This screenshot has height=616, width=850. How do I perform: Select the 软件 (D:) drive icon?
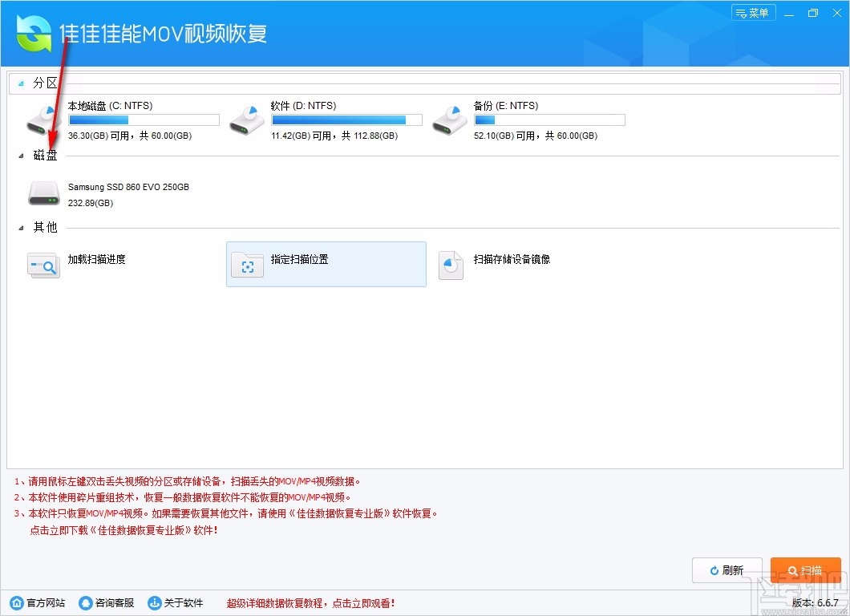point(246,119)
